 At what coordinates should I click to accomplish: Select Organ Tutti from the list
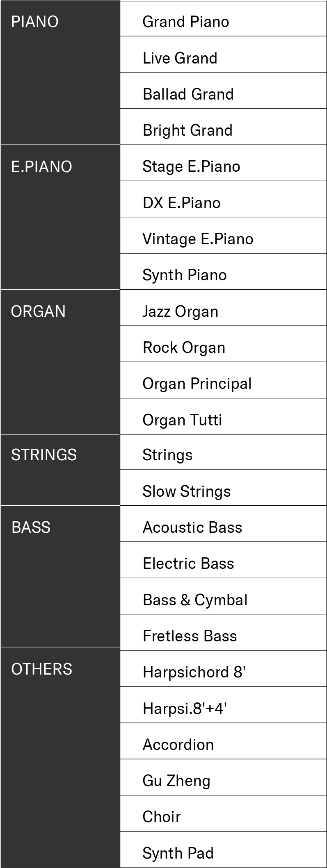(x=182, y=420)
